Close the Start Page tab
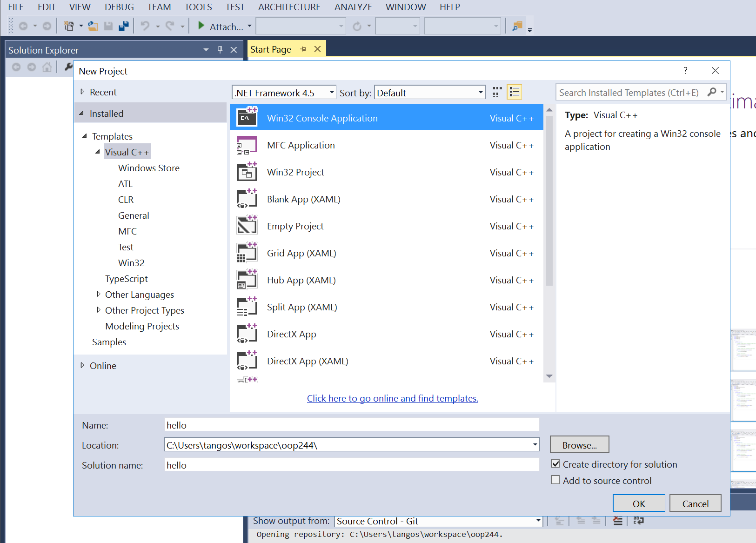This screenshot has height=543, width=756. [317, 49]
